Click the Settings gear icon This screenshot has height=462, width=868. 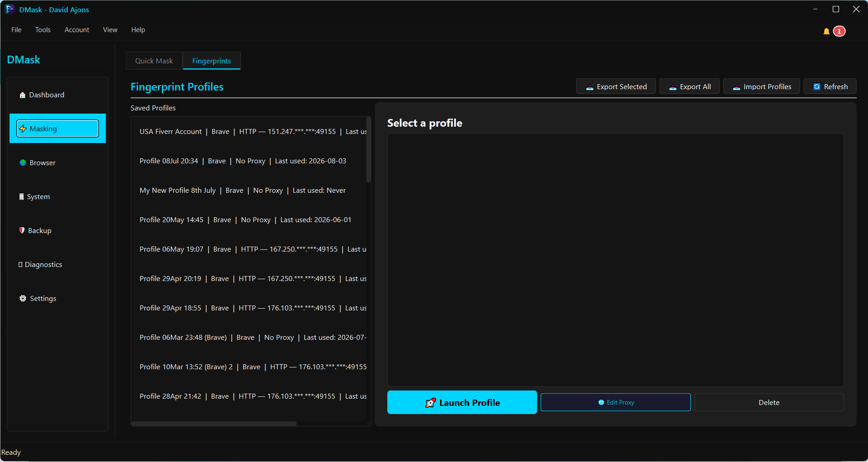[x=23, y=299]
